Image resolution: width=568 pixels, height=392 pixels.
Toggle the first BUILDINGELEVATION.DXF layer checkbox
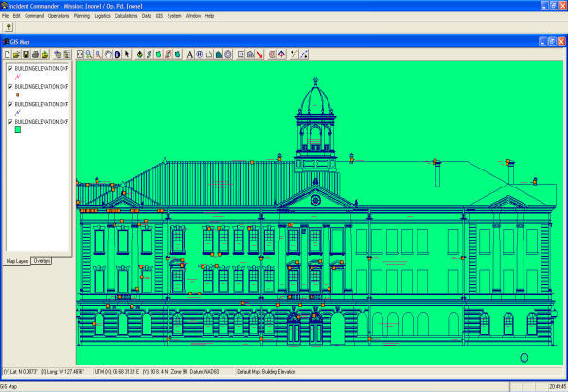coord(10,68)
